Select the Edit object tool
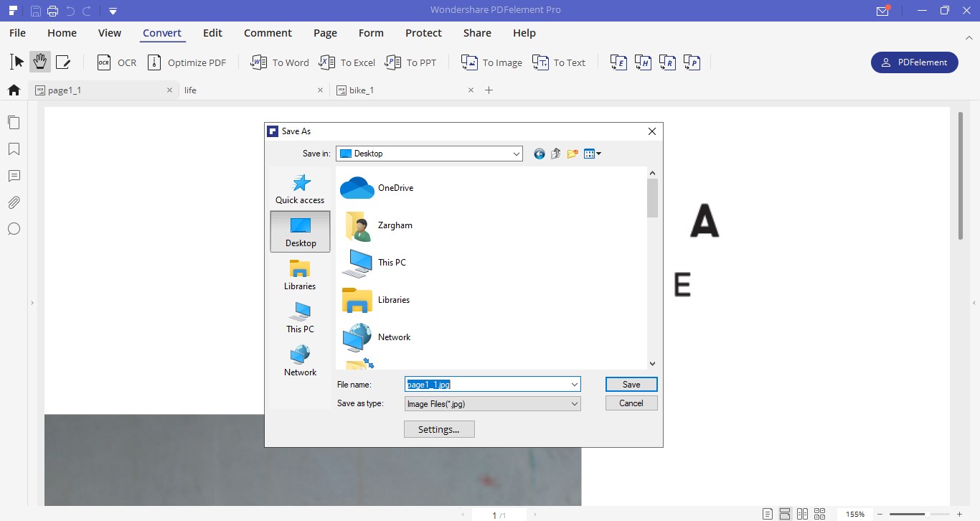This screenshot has height=521, width=980. (x=63, y=62)
